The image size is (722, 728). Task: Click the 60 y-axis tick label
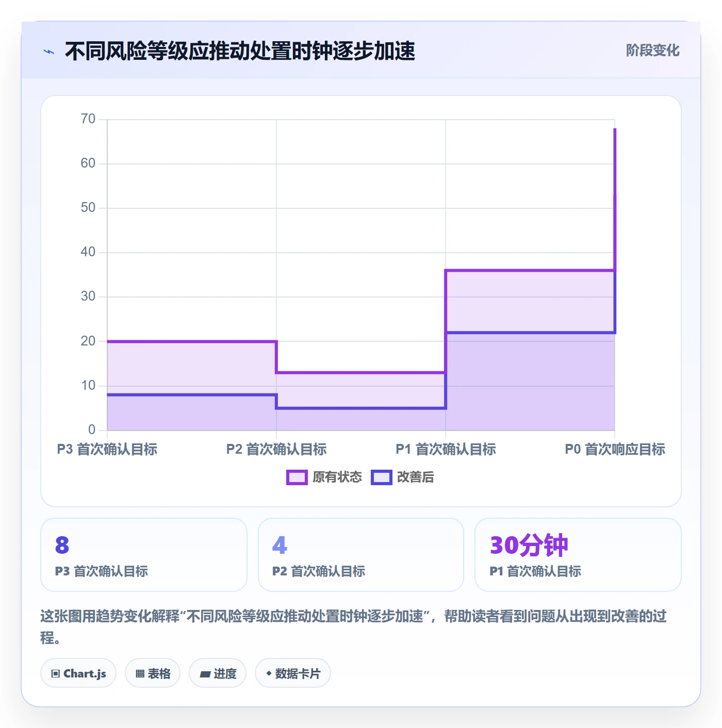tap(88, 163)
